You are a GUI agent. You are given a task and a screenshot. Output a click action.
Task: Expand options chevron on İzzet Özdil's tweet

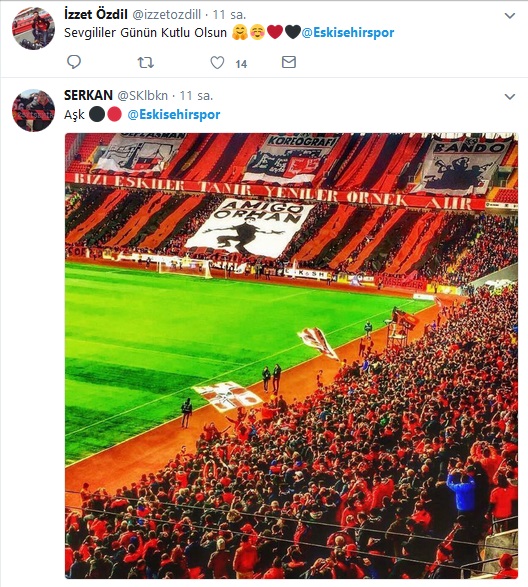click(x=510, y=16)
